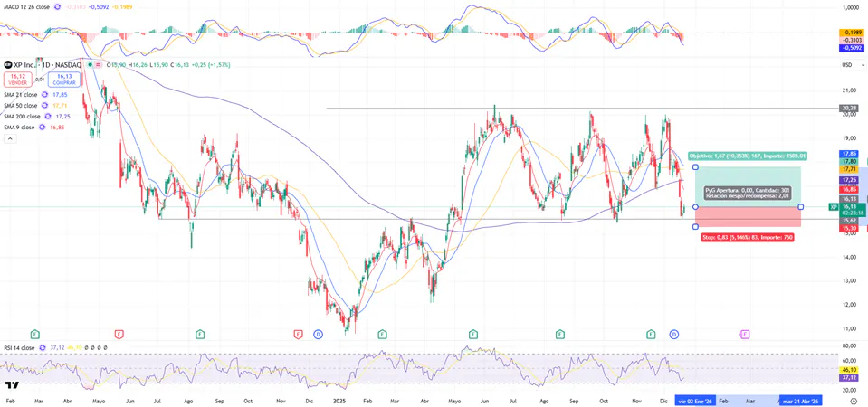Click the RSI 14 indicator status icon

(x=41, y=348)
